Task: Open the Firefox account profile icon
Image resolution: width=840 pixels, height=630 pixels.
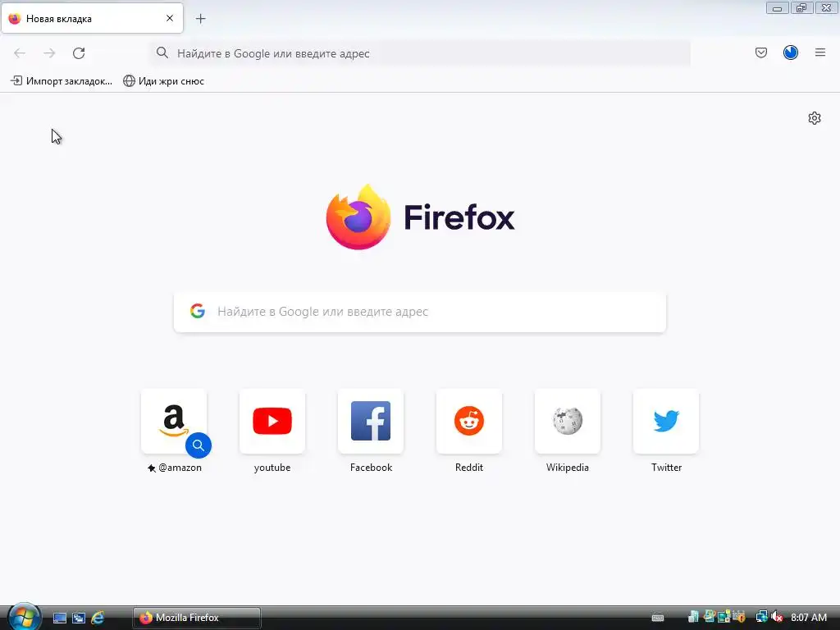Action: click(x=791, y=52)
